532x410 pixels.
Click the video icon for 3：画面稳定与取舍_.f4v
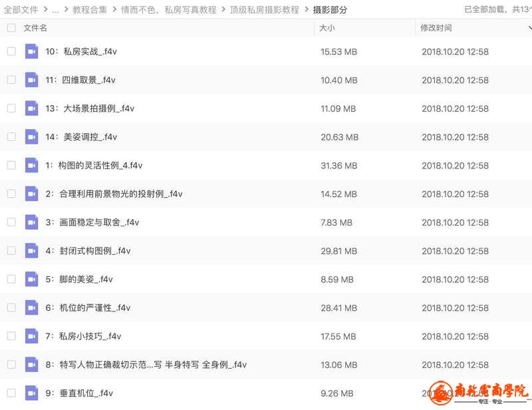(31, 222)
